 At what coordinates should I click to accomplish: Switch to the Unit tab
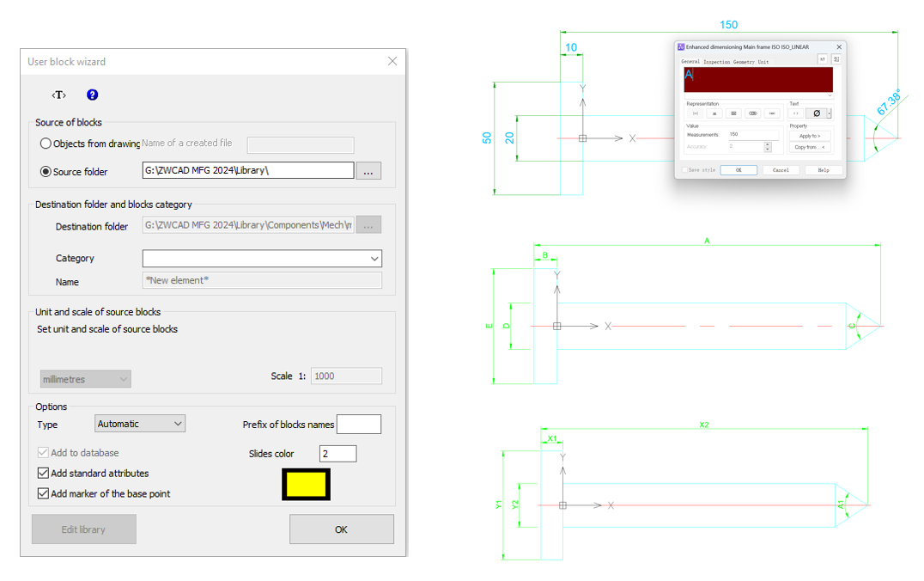point(763,61)
